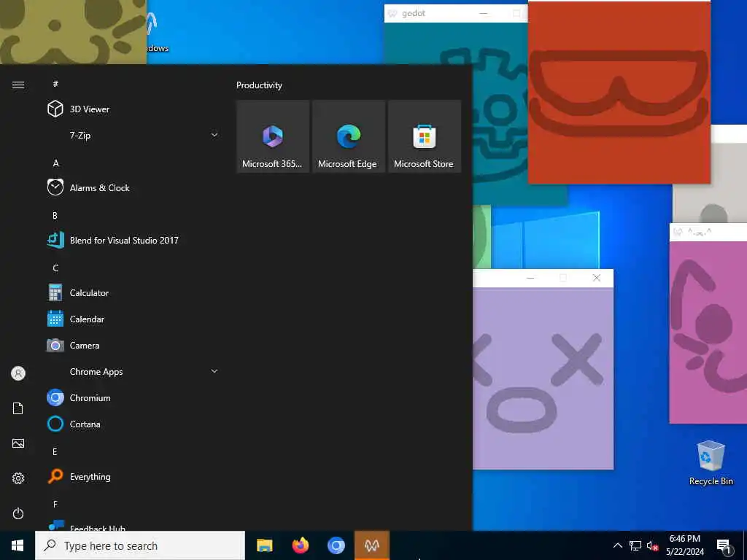
Task: Expand the Start menu hamburger button
Action: point(18,85)
